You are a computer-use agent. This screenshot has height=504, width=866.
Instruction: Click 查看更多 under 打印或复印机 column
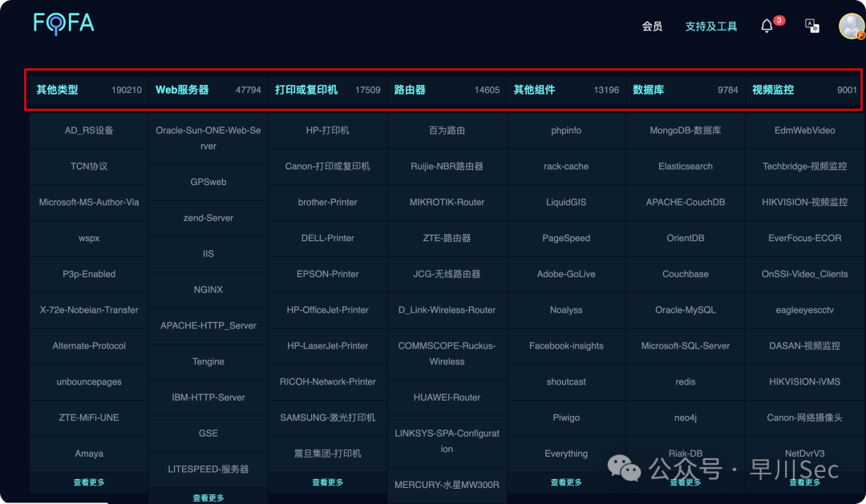pyautogui.click(x=327, y=482)
